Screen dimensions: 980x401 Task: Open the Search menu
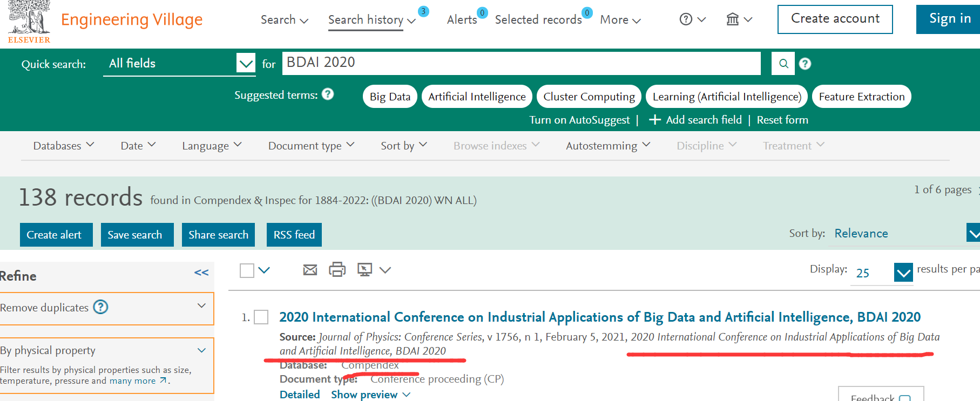coord(285,20)
